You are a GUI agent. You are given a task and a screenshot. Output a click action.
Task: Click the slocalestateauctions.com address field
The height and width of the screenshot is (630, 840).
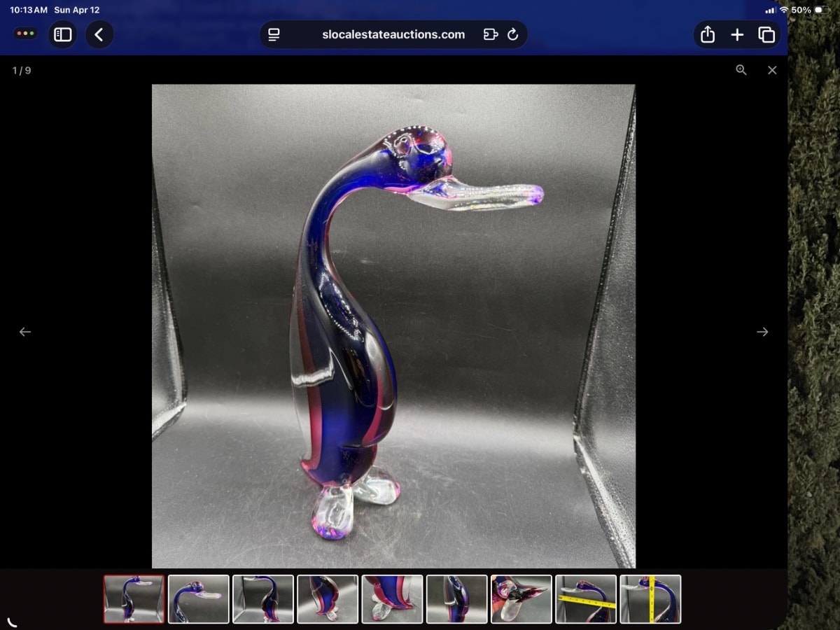click(393, 34)
